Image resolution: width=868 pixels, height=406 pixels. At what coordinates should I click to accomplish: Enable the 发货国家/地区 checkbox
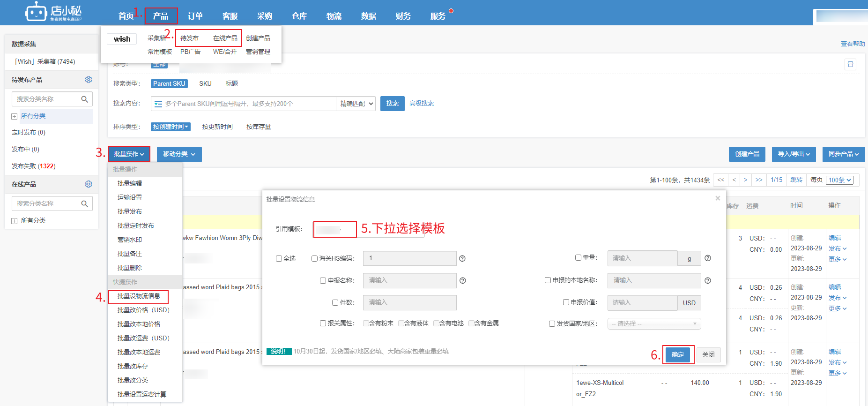point(552,323)
